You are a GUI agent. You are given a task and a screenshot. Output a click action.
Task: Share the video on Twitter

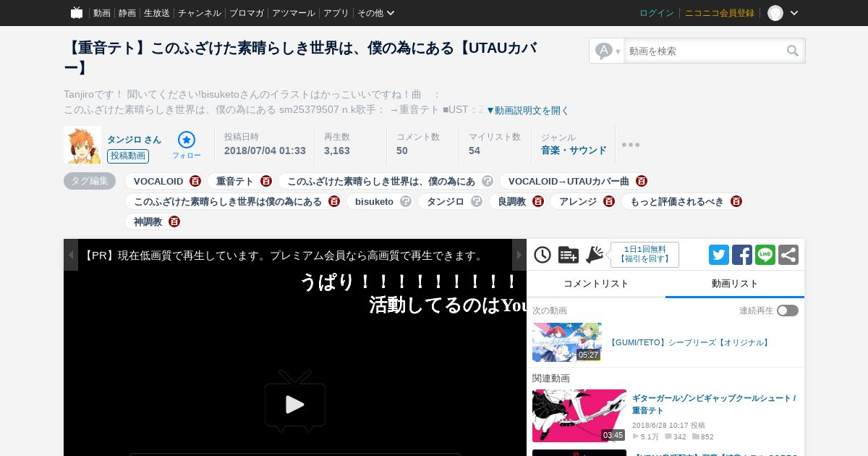pyautogui.click(x=719, y=255)
